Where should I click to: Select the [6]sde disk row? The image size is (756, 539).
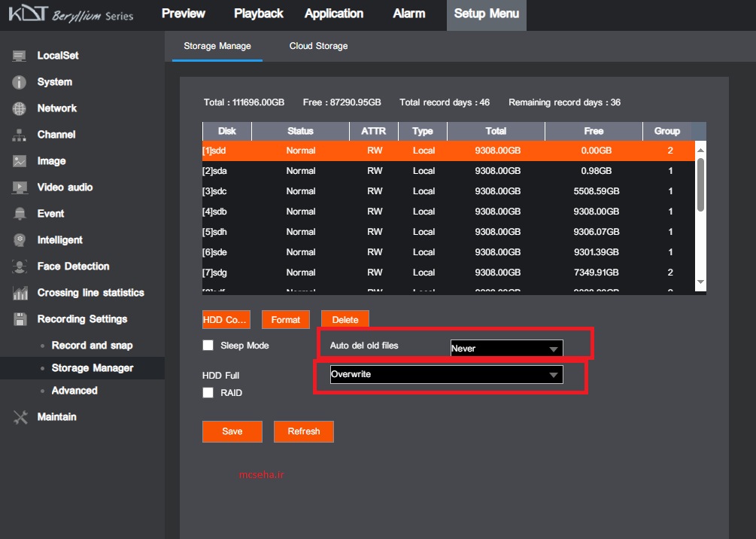click(448, 252)
